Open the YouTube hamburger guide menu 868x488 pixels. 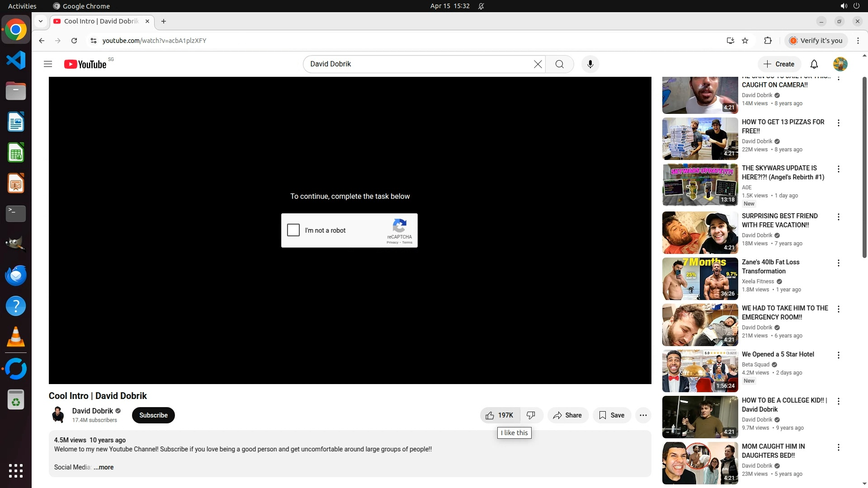pyautogui.click(x=48, y=64)
